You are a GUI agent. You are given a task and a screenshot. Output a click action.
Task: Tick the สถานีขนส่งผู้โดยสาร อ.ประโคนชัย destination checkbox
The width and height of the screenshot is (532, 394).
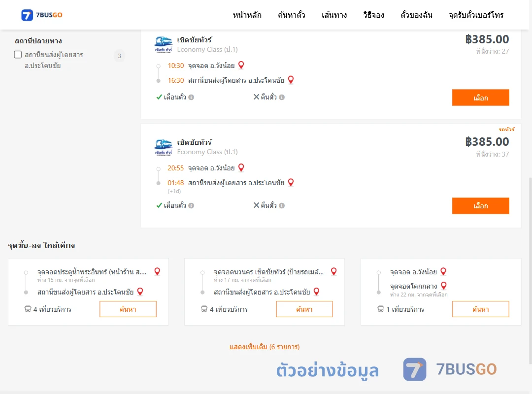18,55
